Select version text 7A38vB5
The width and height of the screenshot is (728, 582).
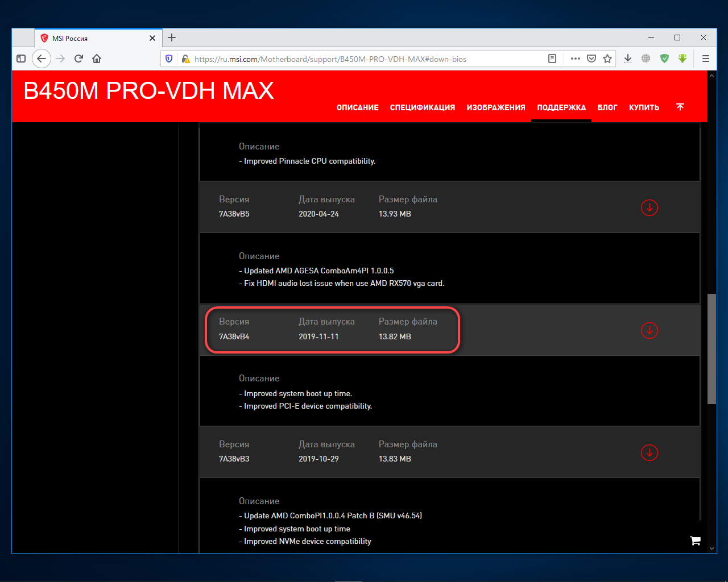234,214
